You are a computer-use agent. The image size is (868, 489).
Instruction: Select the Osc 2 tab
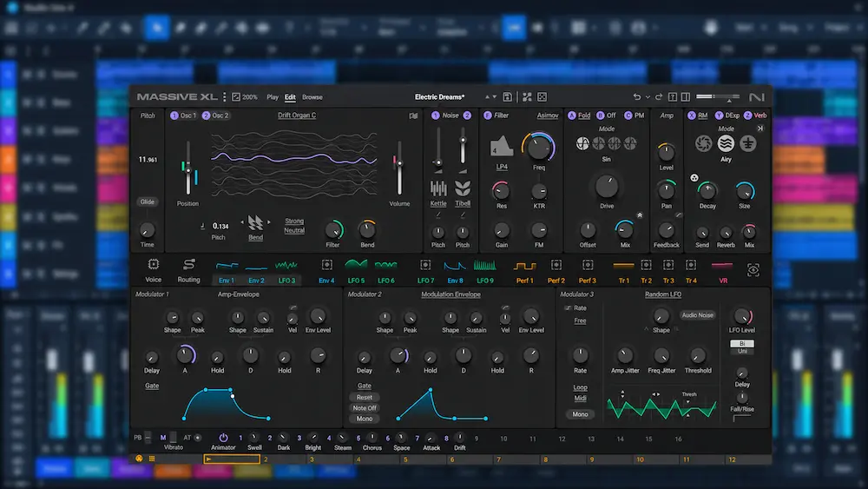point(216,116)
